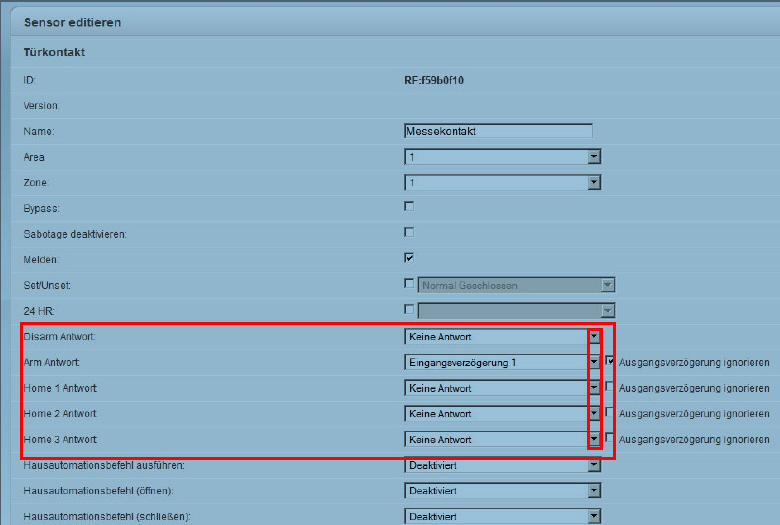Uncheck the Melden checkbox
This screenshot has height=525, width=780.
tap(409, 258)
